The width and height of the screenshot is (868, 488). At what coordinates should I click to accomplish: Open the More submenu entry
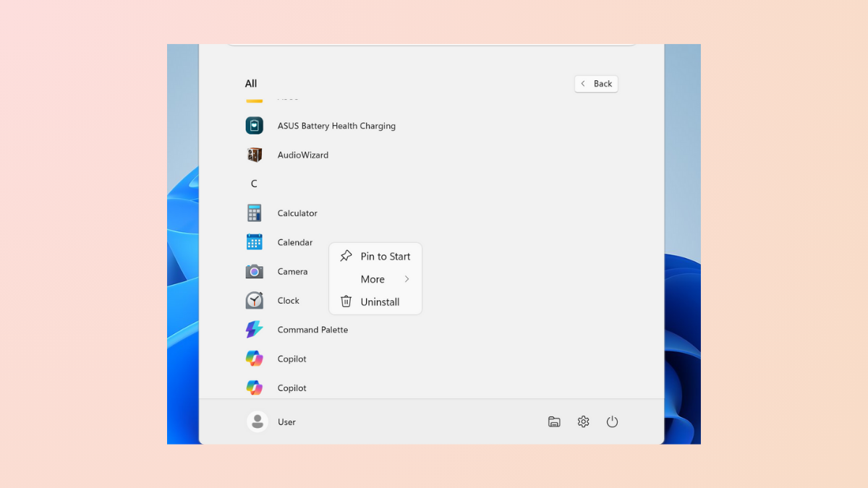pyautogui.click(x=375, y=279)
